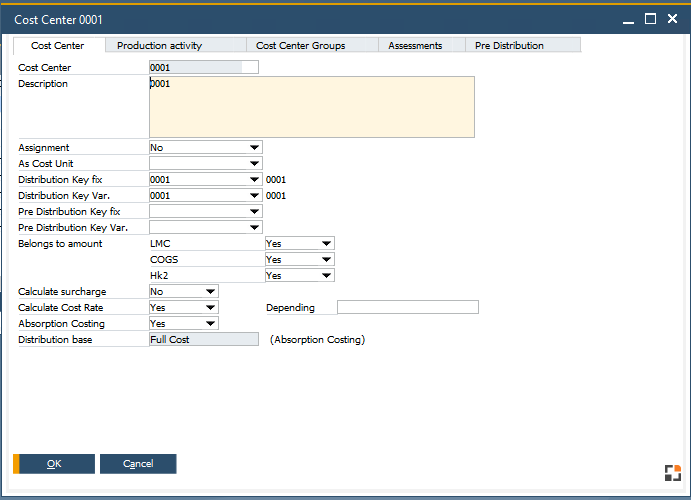
Task: Focus the Depending input field
Action: [407, 308]
